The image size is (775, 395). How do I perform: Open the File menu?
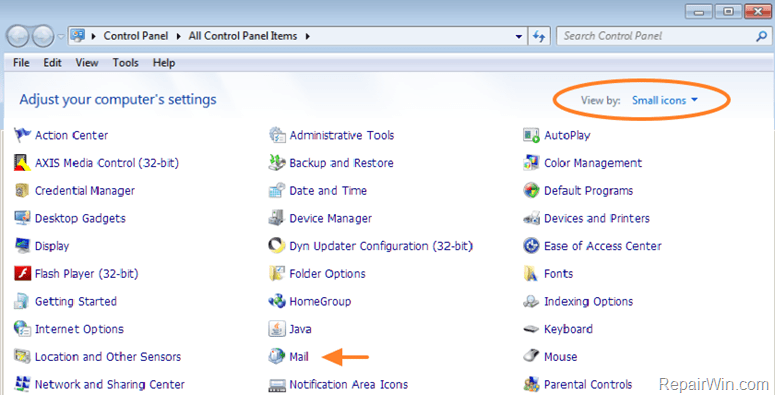pos(21,63)
